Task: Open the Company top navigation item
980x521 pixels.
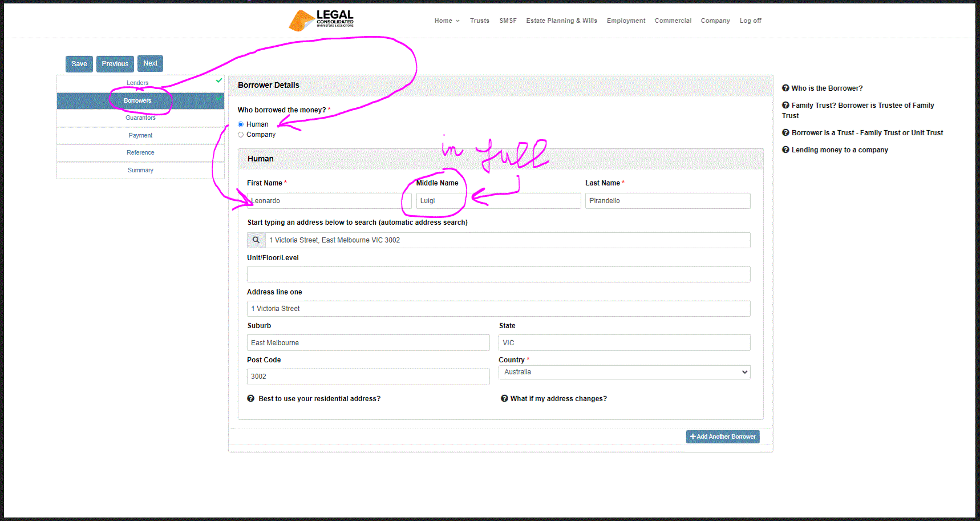Action: [x=715, y=21]
